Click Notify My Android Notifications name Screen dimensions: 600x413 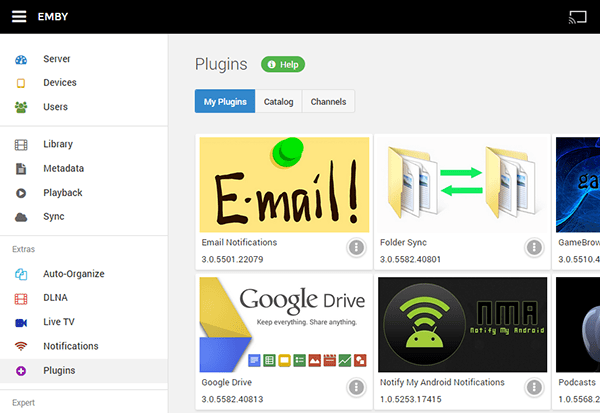(x=442, y=382)
